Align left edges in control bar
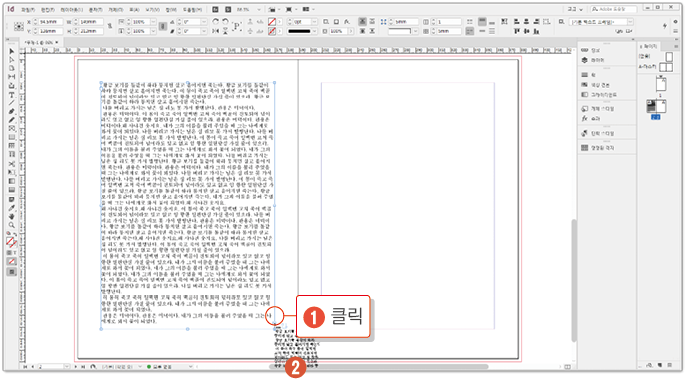 click(x=517, y=21)
